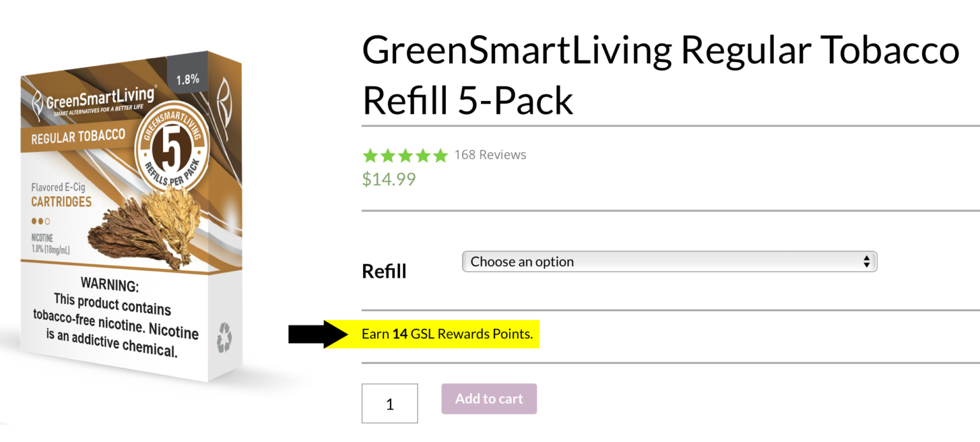The image size is (980, 442).
Task: Open the 168 Reviews link
Action: (x=490, y=154)
